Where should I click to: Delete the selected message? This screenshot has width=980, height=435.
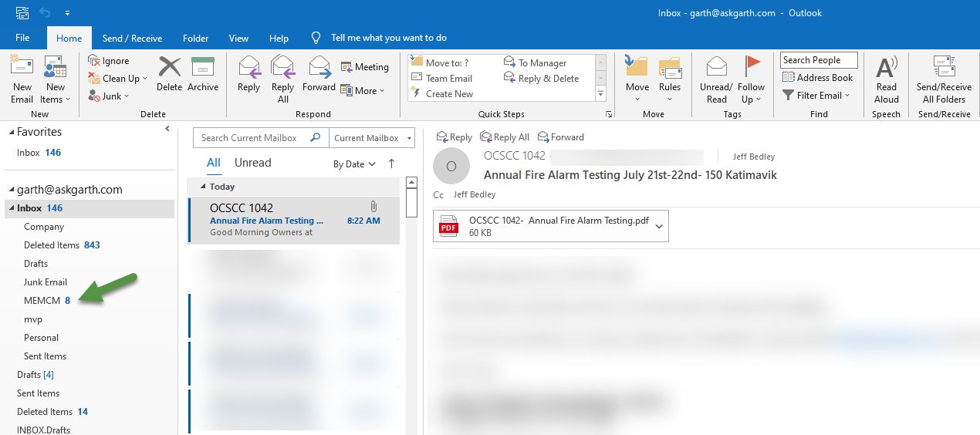pos(169,74)
